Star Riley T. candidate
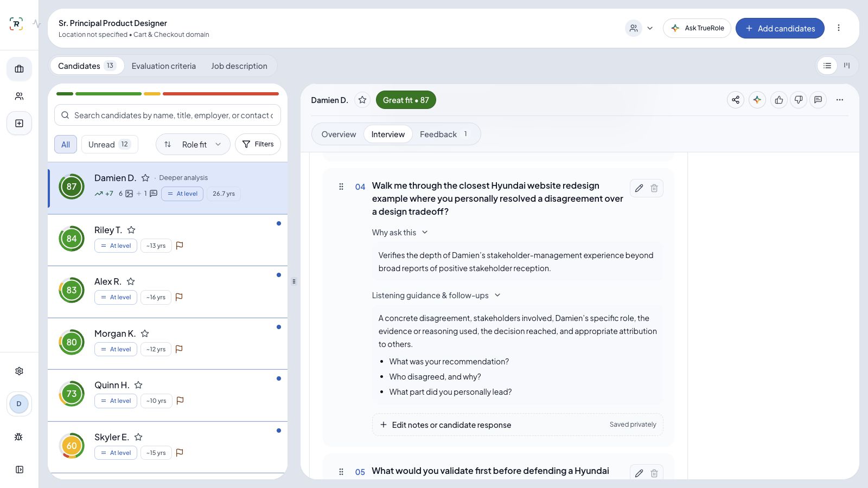This screenshot has height=488, width=868. click(x=131, y=230)
